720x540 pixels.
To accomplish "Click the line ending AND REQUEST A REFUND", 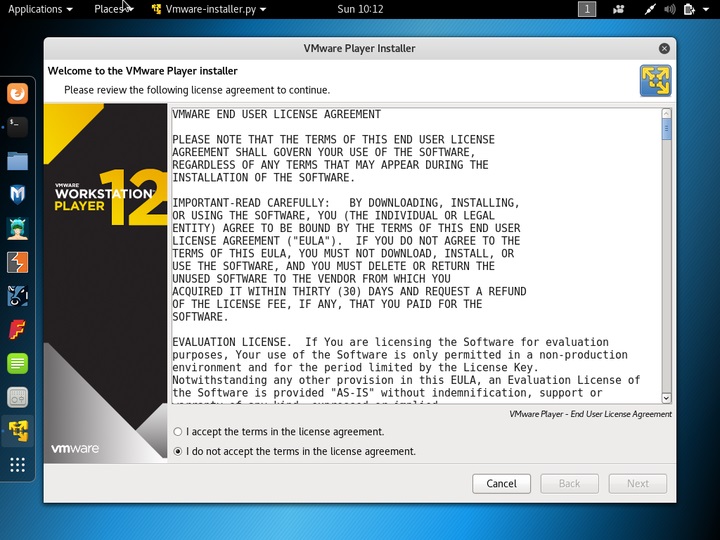I will [x=349, y=292].
